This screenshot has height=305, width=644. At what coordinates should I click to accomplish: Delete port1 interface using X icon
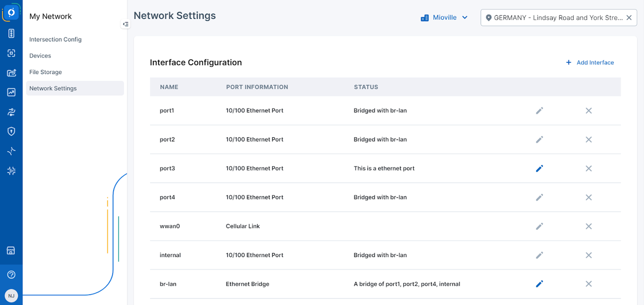click(589, 110)
